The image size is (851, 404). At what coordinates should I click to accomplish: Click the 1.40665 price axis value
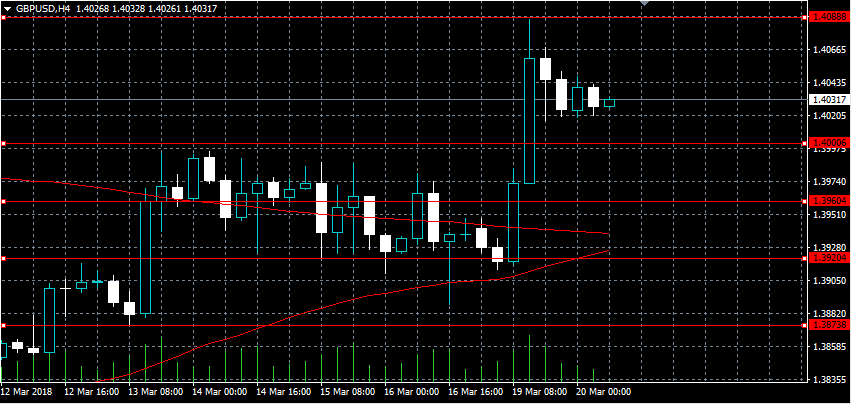pos(830,50)
